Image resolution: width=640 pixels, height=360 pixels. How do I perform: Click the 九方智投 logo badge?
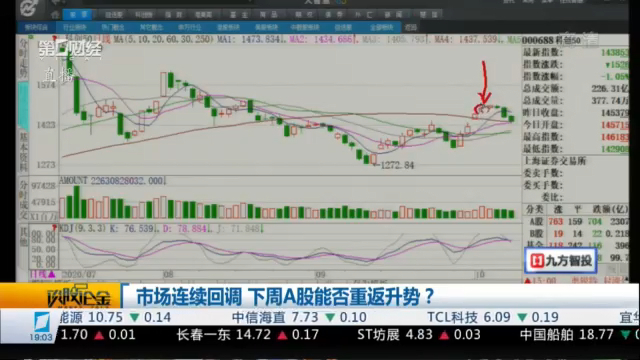(x=560, y=260)
